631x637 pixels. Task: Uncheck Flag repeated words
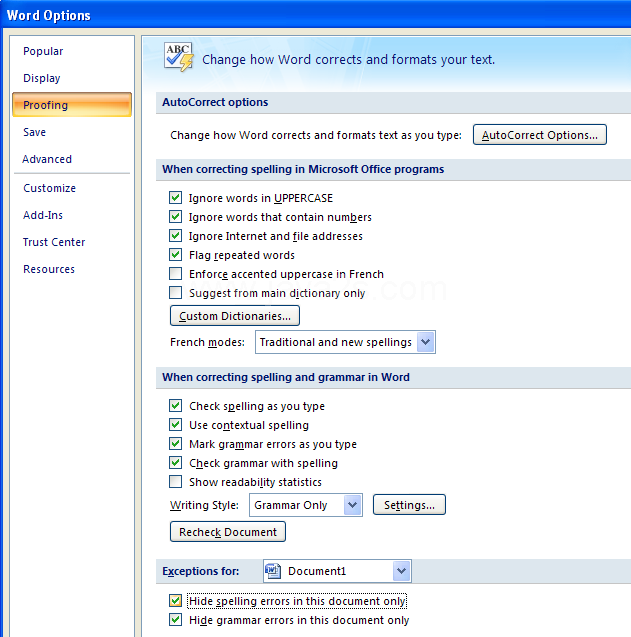(176, 255)
